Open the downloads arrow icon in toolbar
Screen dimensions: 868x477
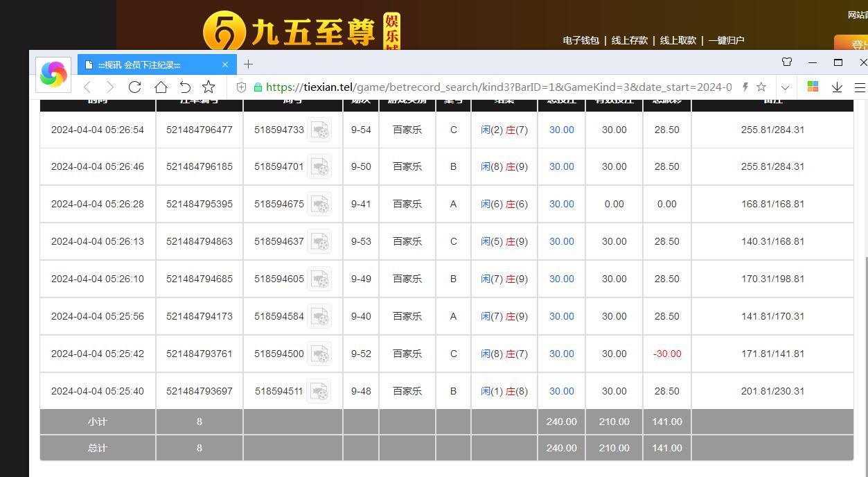click(837, 87)
